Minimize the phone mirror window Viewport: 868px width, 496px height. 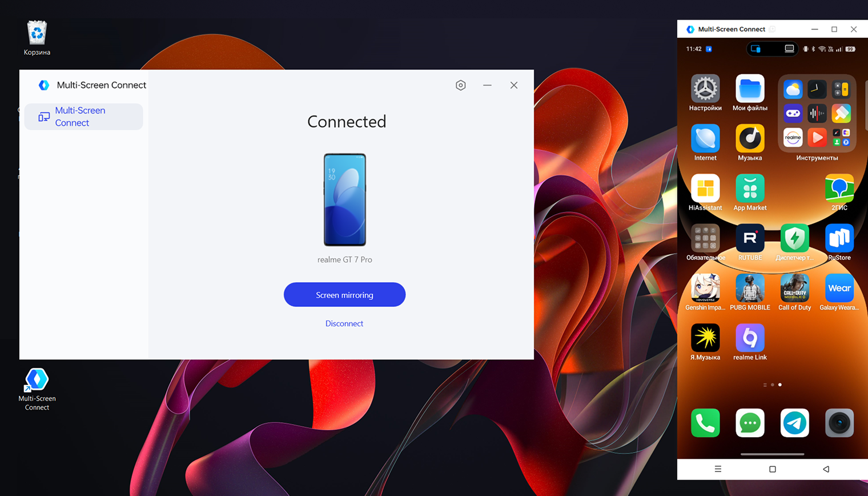tap(815, 29)
